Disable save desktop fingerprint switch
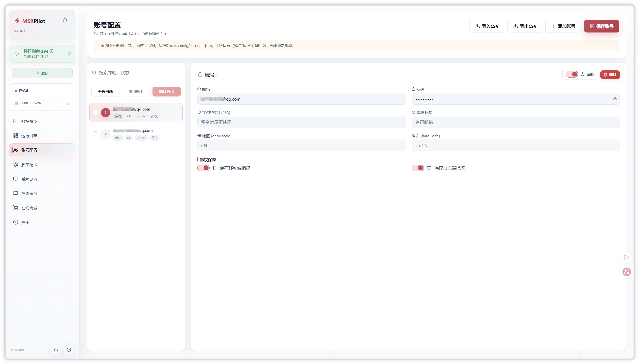The image size is (639, 364). tap(418, 168)
